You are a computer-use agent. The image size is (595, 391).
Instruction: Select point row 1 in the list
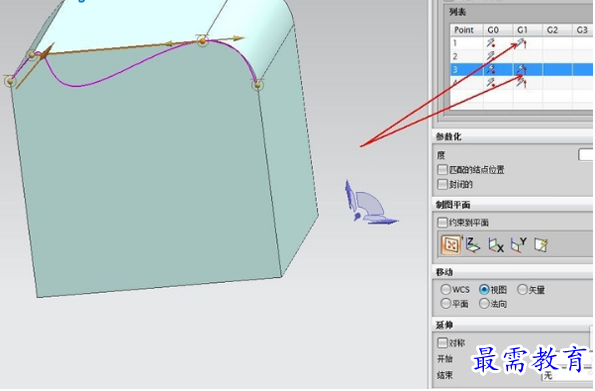tap(521, 43)
